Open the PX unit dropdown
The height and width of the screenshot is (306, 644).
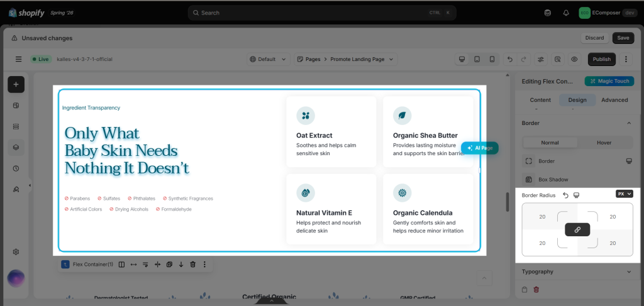point(625,194)
